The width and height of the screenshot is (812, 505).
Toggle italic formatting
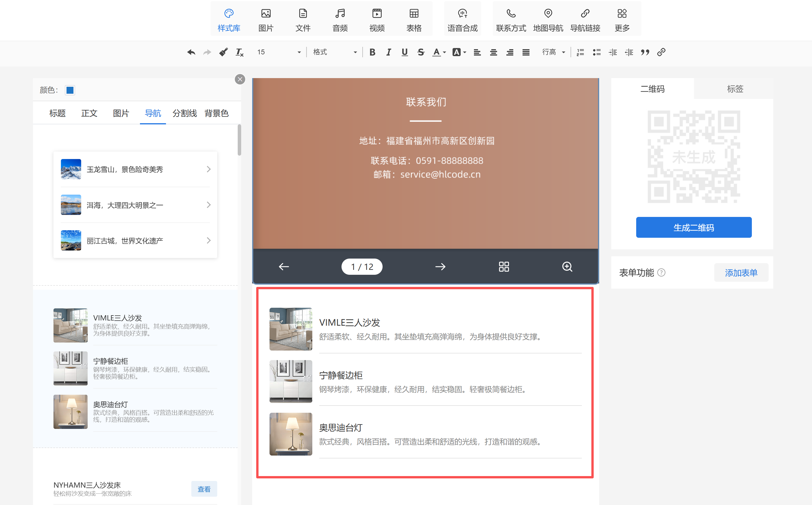(388, 52)
